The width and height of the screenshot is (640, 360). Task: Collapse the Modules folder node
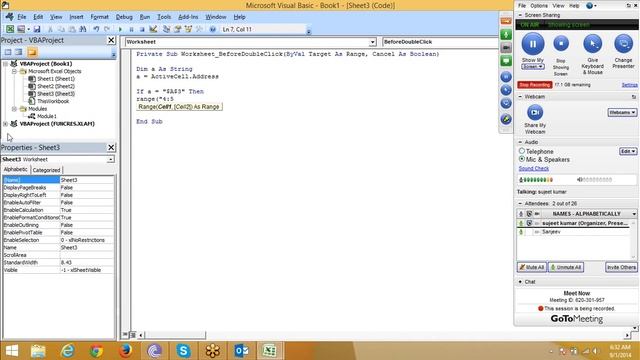(14, 109)
